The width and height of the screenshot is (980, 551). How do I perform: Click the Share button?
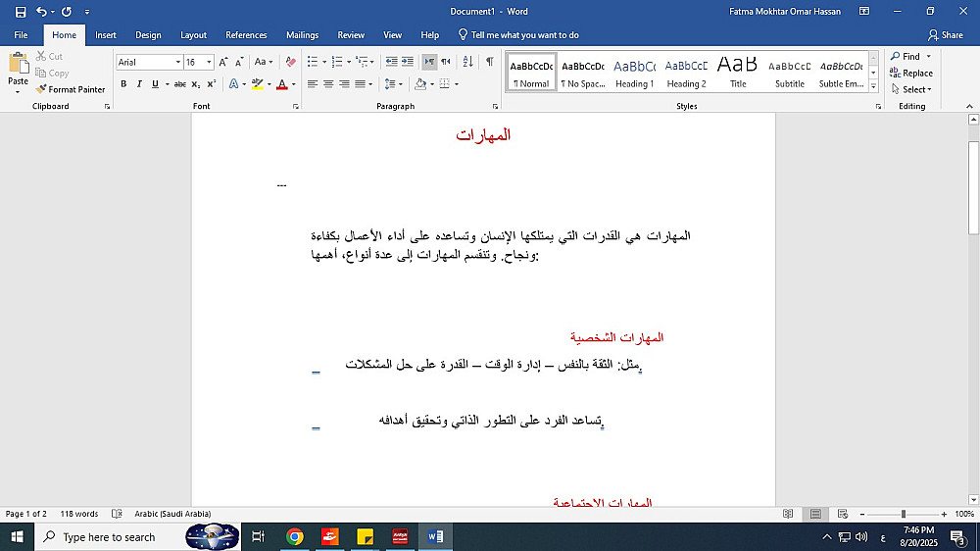pyautogui.click(x=945, y=35)
